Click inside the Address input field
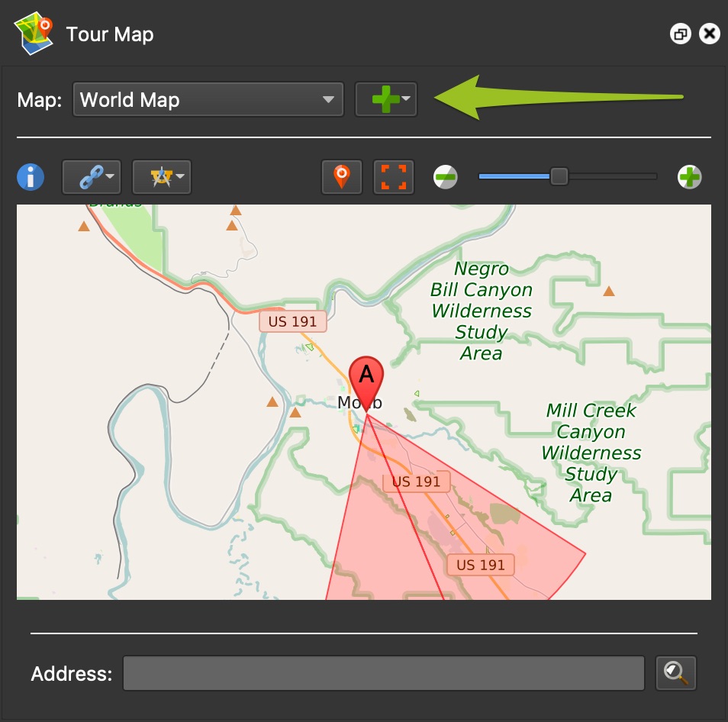This screenshot has width=728, height=722. [x=384, y=673]
